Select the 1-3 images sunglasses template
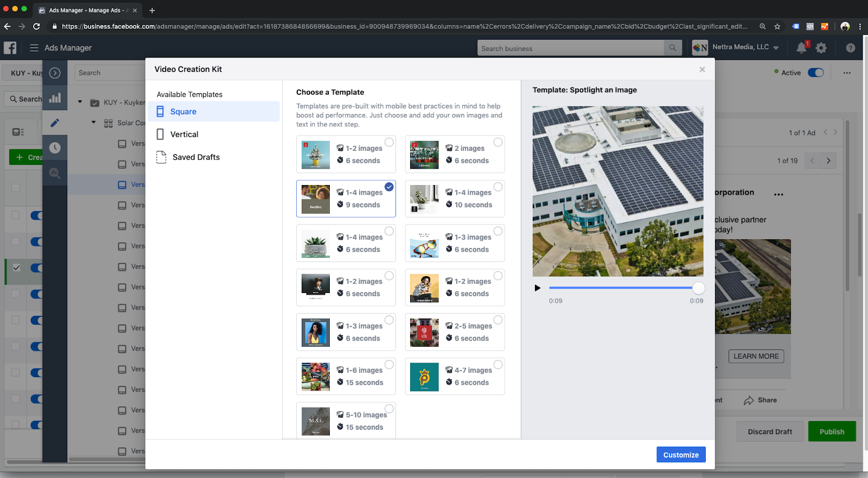 pyautogui.click(x=455, y=243)
